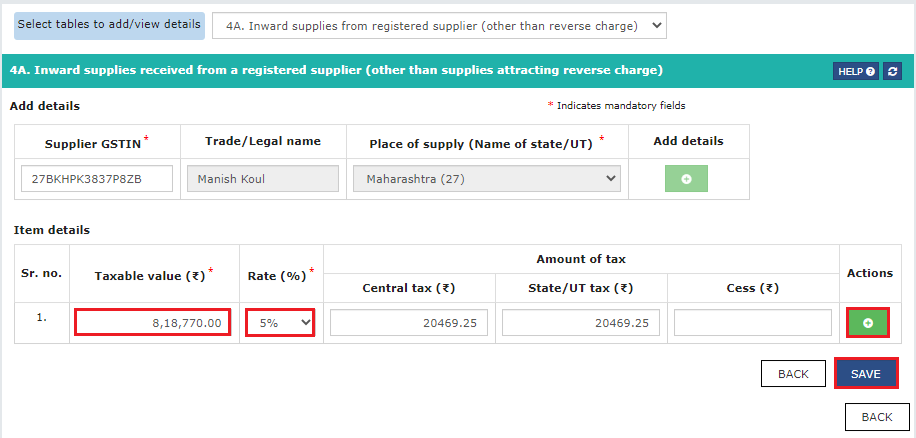
Task: Click the bottom-most BACK button
Action: pos(877,416)
